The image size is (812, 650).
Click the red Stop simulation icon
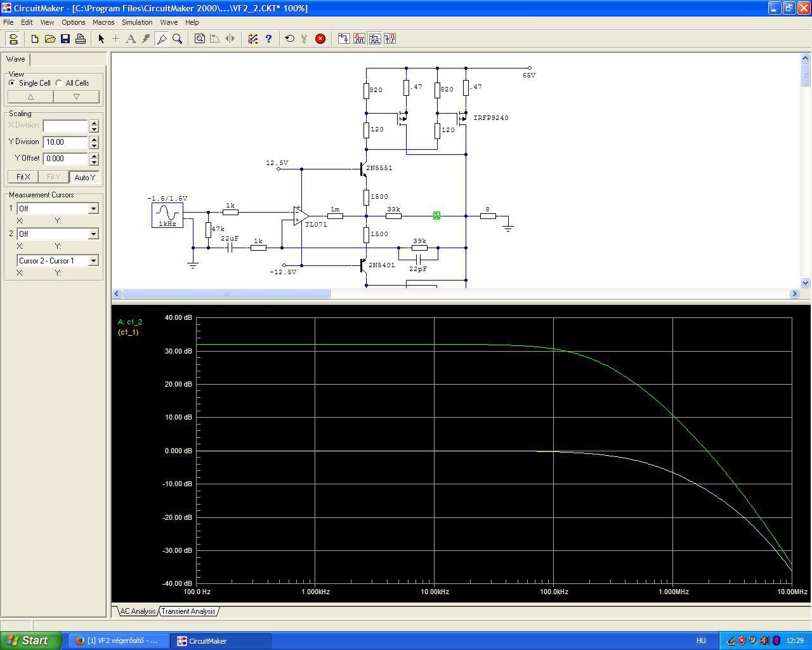click(320, 39)
